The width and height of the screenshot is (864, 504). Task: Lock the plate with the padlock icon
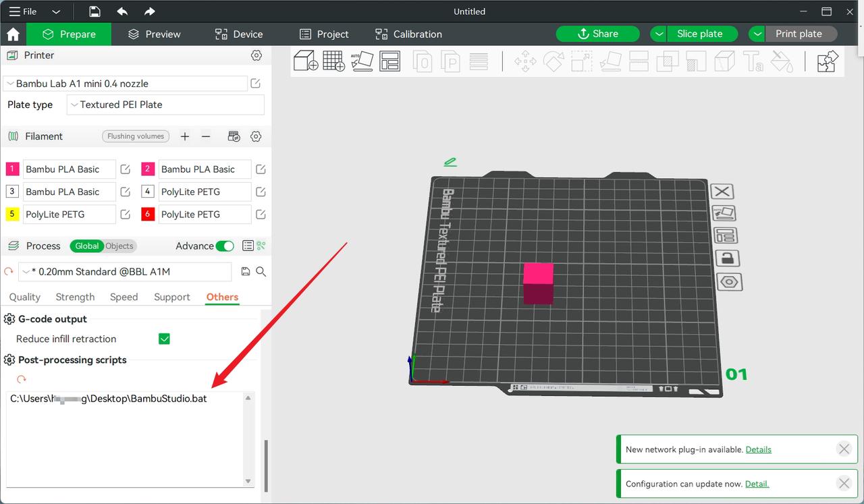tap(727, 258)
